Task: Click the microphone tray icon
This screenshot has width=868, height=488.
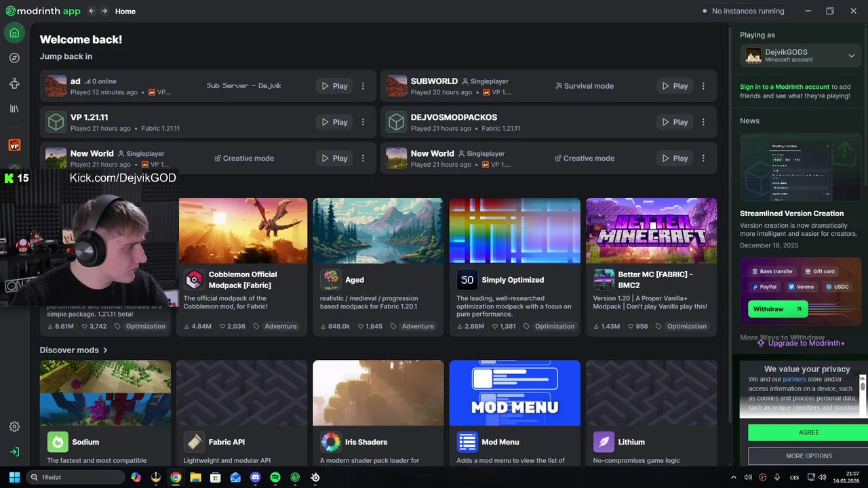Action: [x=777, y=477]
